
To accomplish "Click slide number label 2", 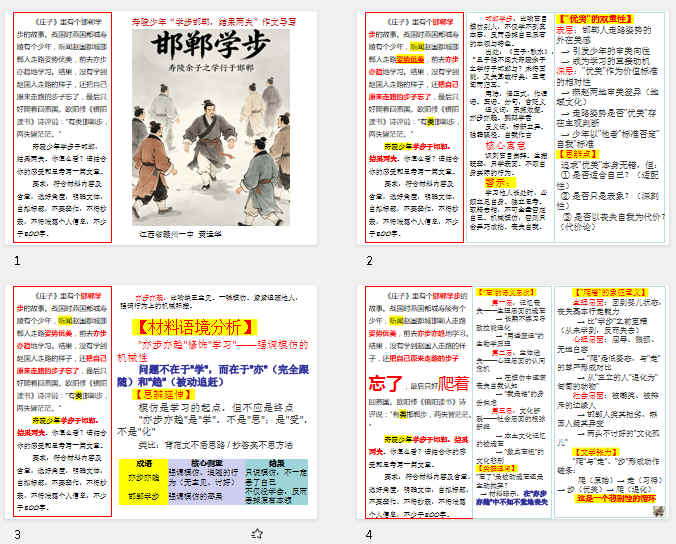I will pyautogui.click(x=369, y=261).
